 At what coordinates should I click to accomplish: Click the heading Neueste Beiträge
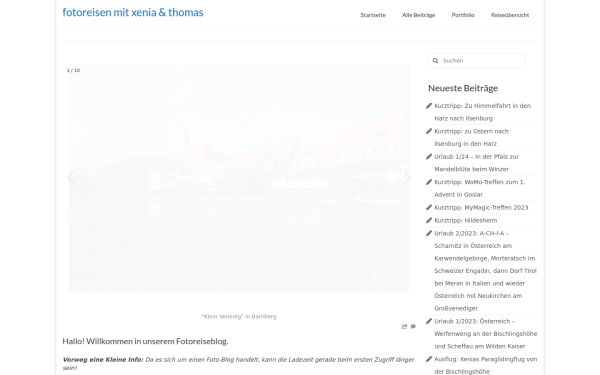coord(463,88)
